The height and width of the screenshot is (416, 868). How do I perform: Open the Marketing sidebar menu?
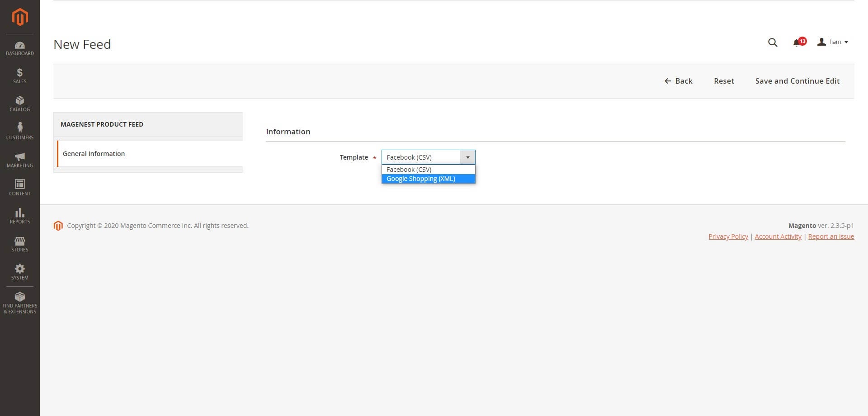pos(20,160)
